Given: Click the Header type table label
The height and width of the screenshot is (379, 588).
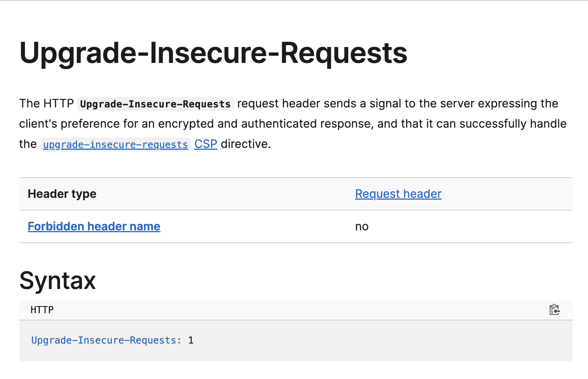Looking at the screenshot, I should [62, 194].
